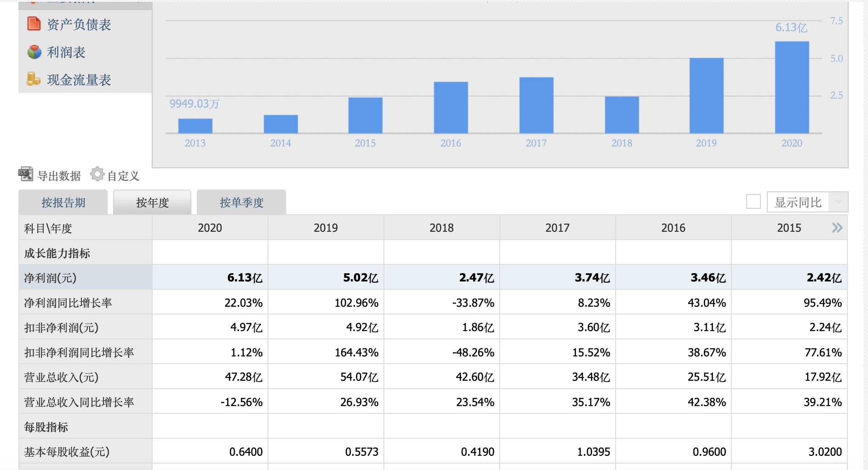The height and width of the screenshot is (470, 868).
Task: Click the 现金流量表 coins icon
Action: click(x=34, y=79)
